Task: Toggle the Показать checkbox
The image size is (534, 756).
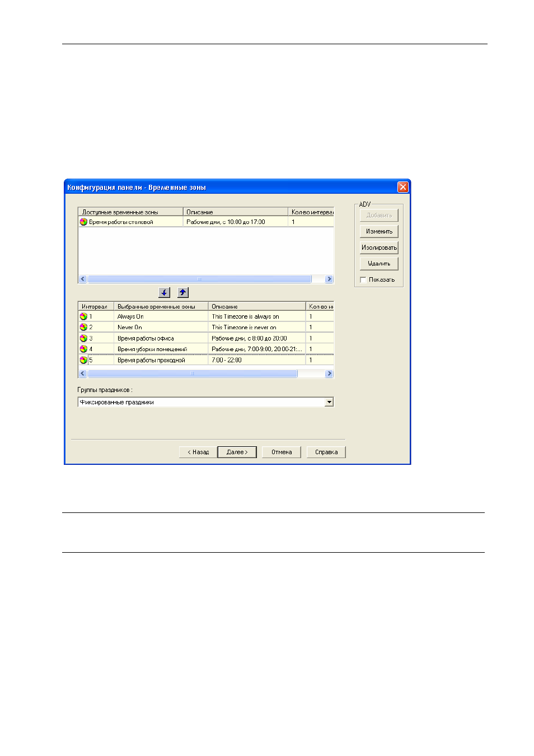Action: 363,280
